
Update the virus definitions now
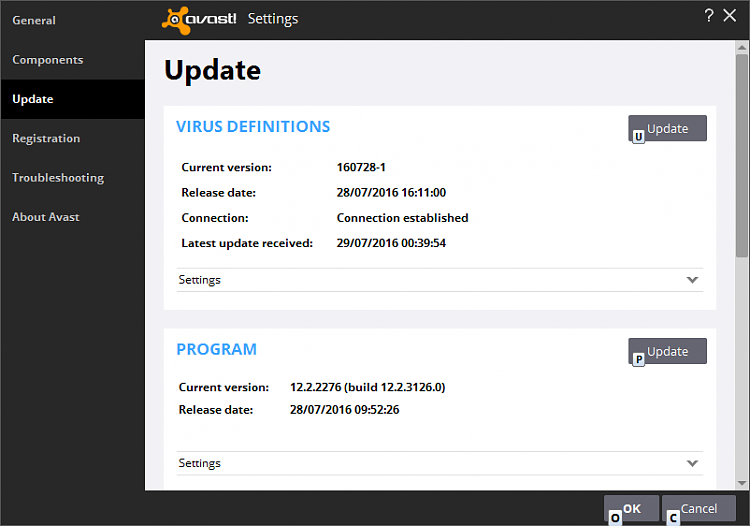pyautogui.click(x=667, y=128)
